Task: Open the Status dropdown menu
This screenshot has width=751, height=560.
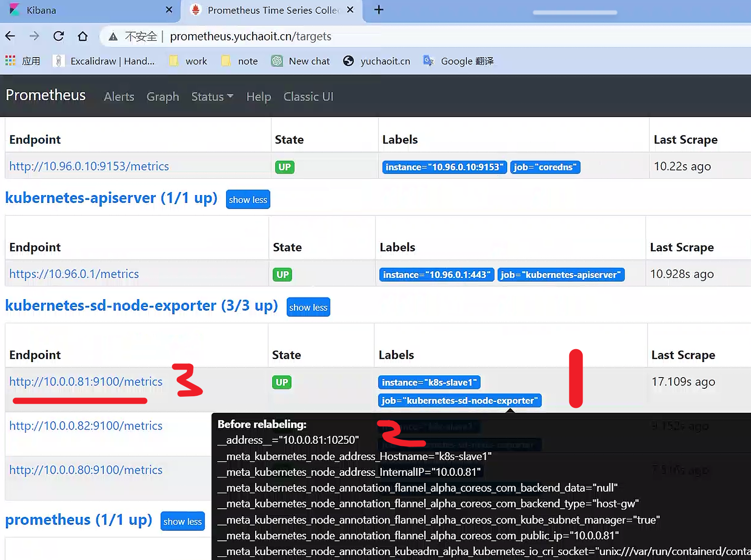Action: (x=212, y=97)
